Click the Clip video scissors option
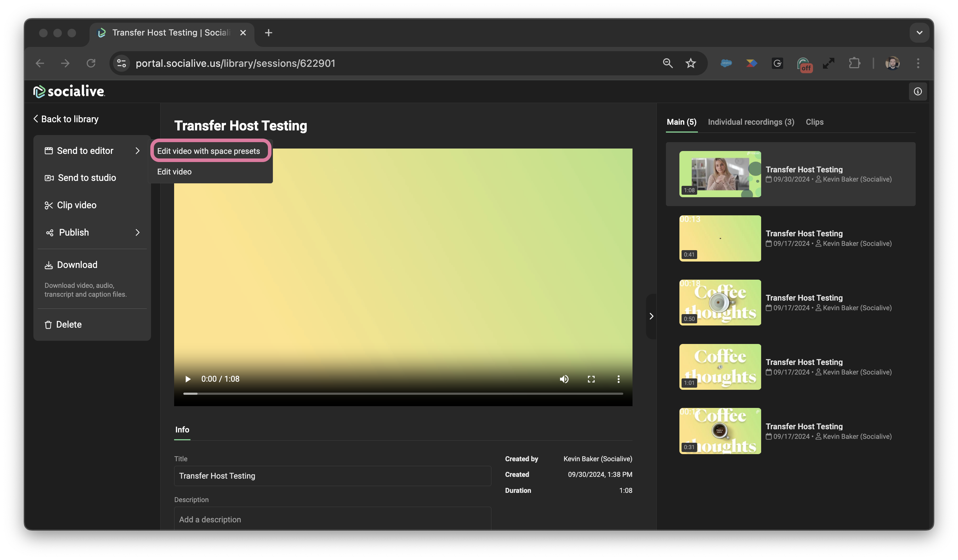 (76, 205)
